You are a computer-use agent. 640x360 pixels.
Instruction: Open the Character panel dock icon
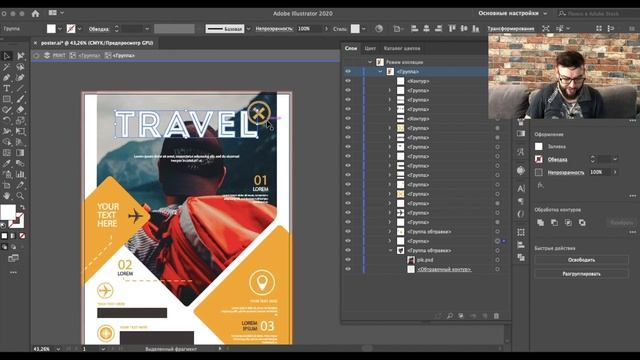[521, 189]
